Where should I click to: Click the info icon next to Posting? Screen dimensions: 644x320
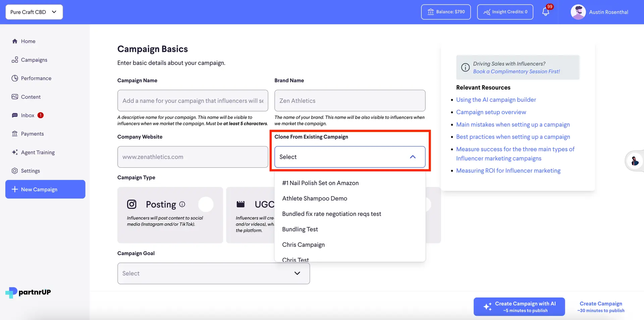tap(181, 204)
